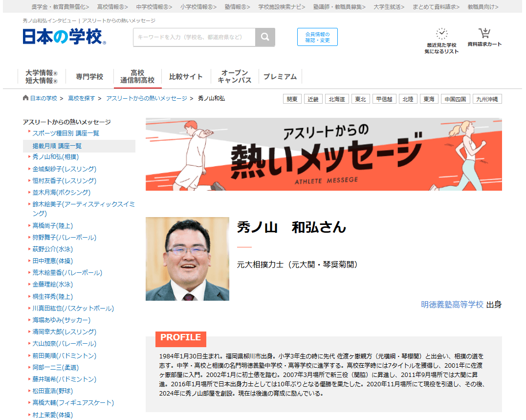Viewport: 526px width, 420px height.
Task: Open 小学校情報 top bar link
Action: [198, 7]
